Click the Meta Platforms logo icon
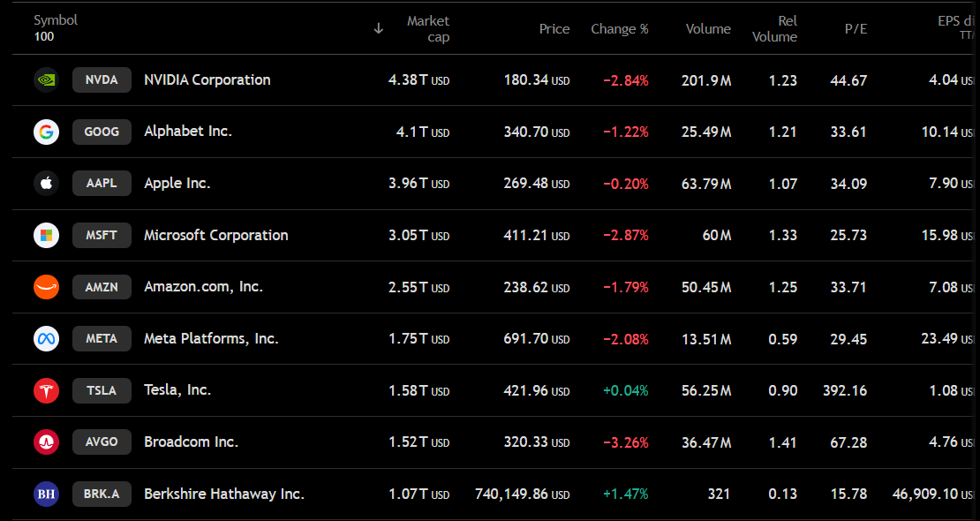 point(46,338)
